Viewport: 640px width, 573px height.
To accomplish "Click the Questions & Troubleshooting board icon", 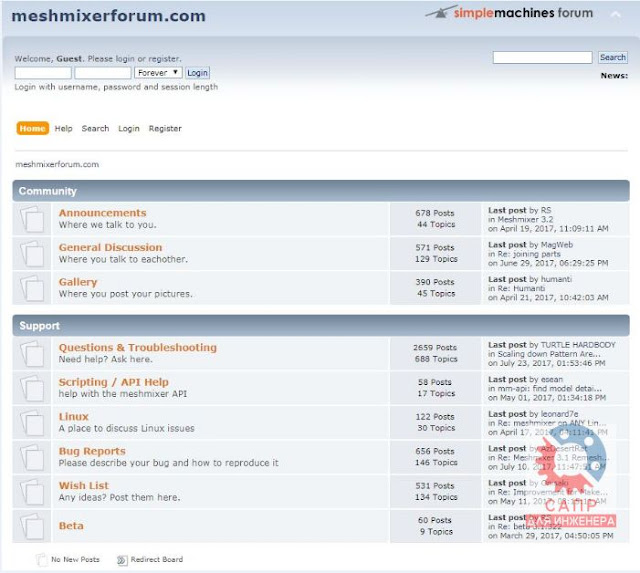I will (x=32, y=353).
